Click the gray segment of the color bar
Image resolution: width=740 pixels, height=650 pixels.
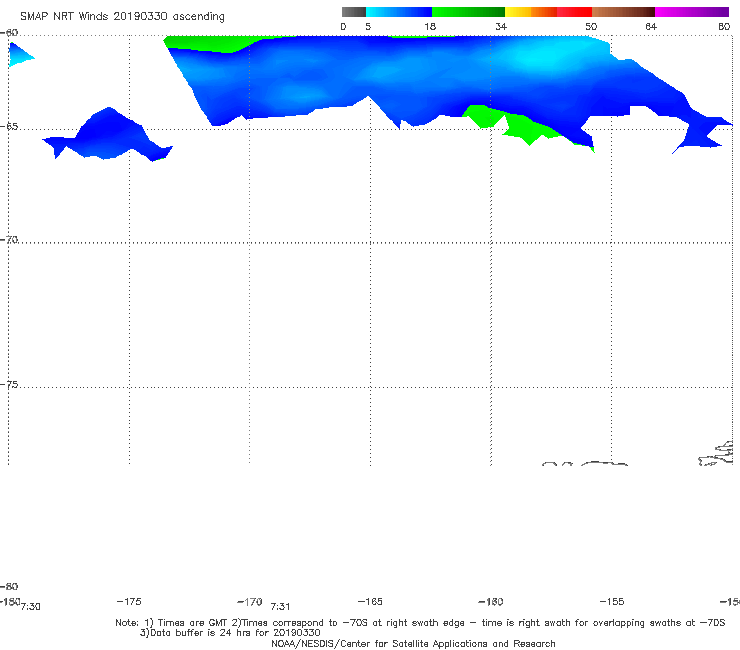[x=354, y=12]
